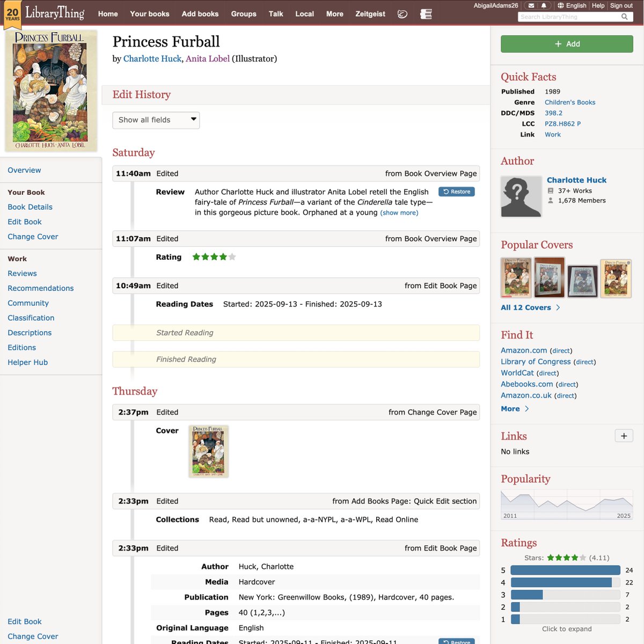
Task: Toggle the fifth star in the Rating edit entry
Action: (231, 257)
